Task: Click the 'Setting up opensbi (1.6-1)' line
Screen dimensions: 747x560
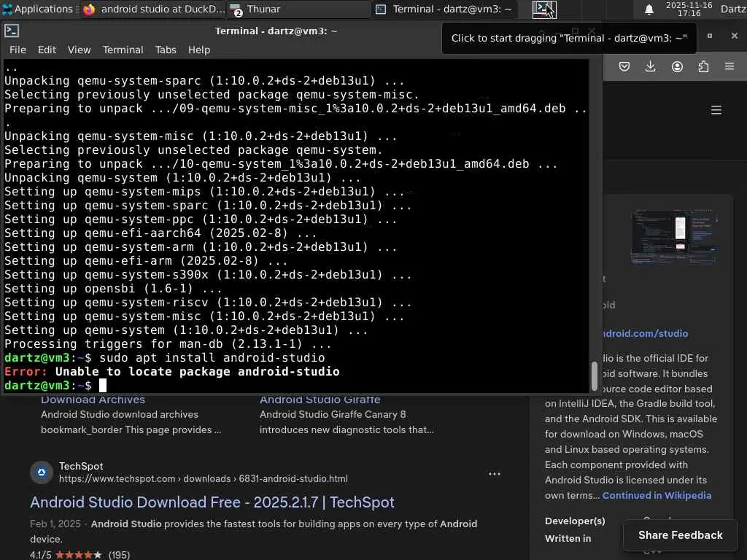Action: coord(113,289)
